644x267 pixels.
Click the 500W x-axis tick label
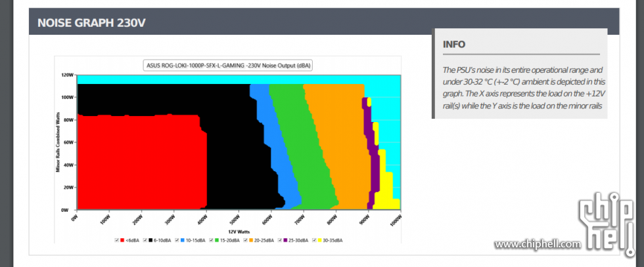(233, 218)
